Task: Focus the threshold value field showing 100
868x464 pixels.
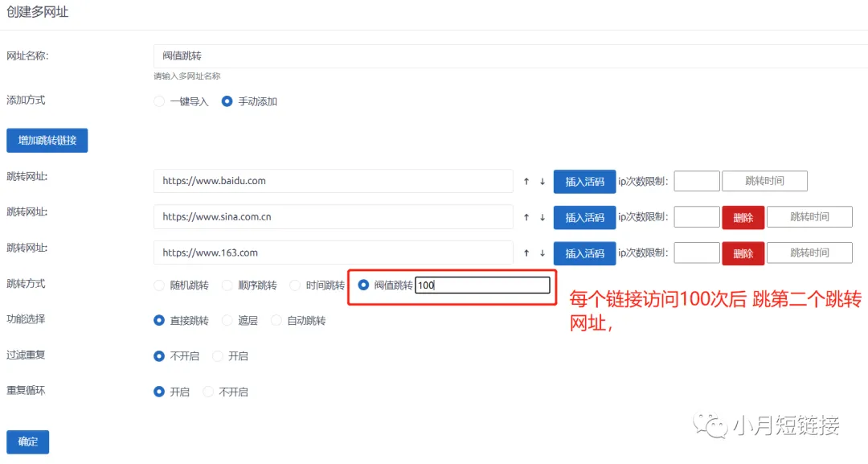Action: click(482, 285)
